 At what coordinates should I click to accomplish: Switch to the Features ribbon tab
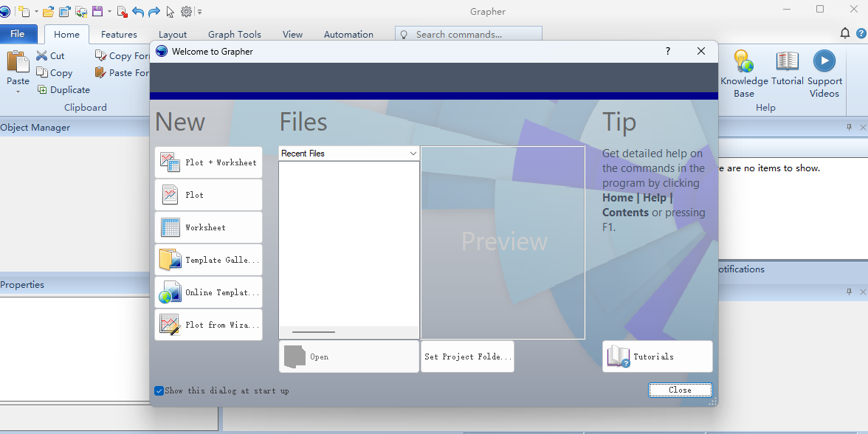tap(119, 34)
